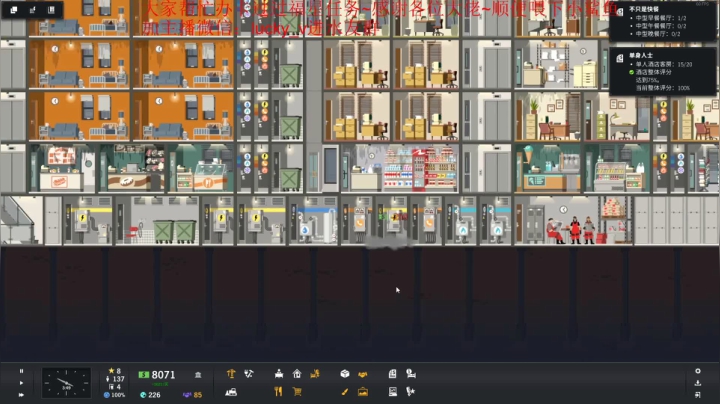
Task: Select the ice cream shop room
Action: (547, 168)
